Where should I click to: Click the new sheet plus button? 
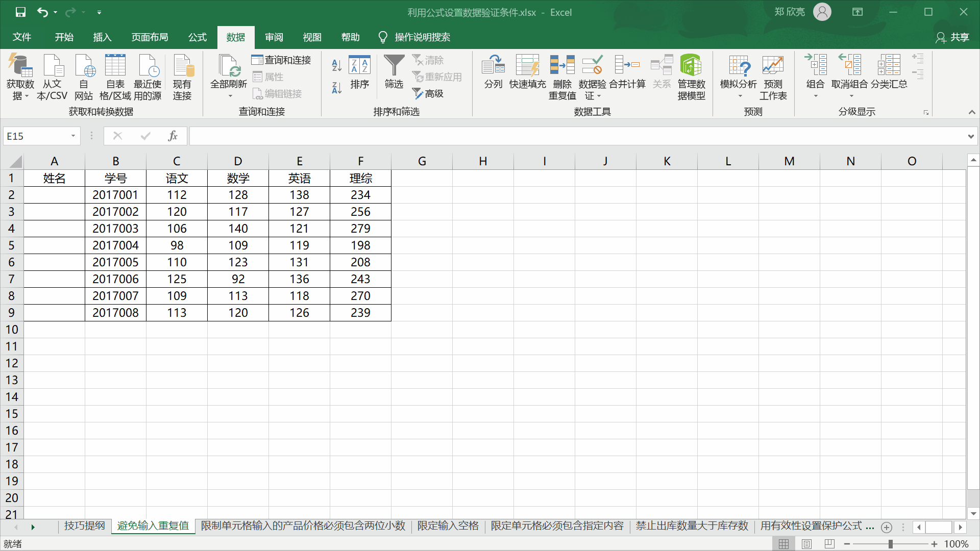[887, 528]
